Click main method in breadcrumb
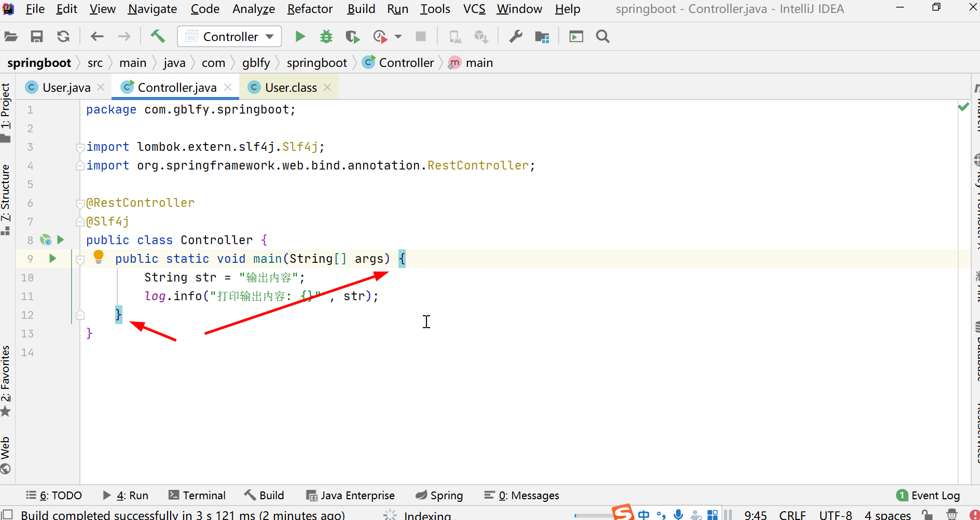The height and width of the screenshot is (520, 980). (471, 63)
